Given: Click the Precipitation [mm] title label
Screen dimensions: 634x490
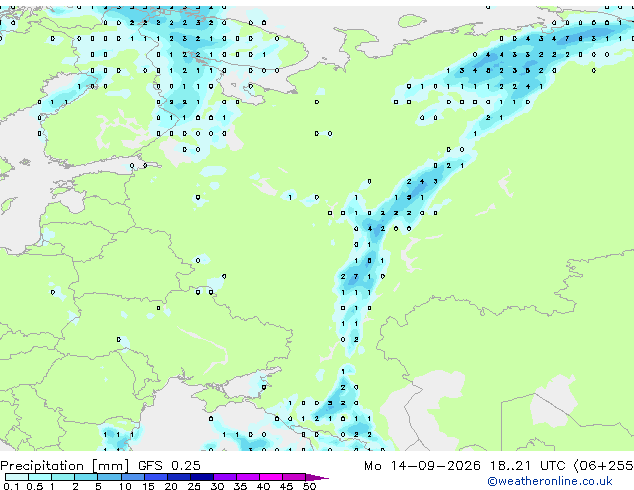Looking at the screenshot, I should [x=65, y=466].
